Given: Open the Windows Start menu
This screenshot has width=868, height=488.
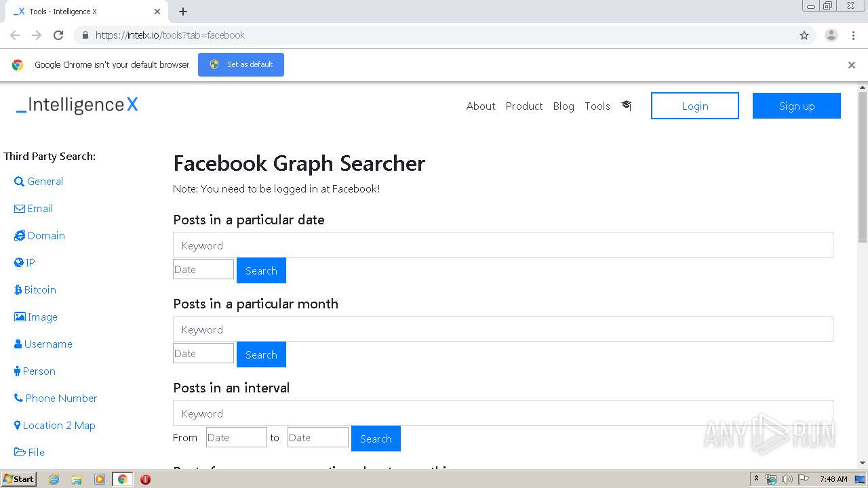Looking at the screenshot, I should [x=19, y=479].
